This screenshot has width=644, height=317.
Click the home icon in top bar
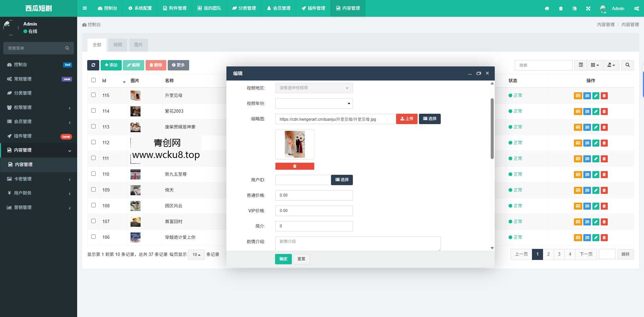547,8
